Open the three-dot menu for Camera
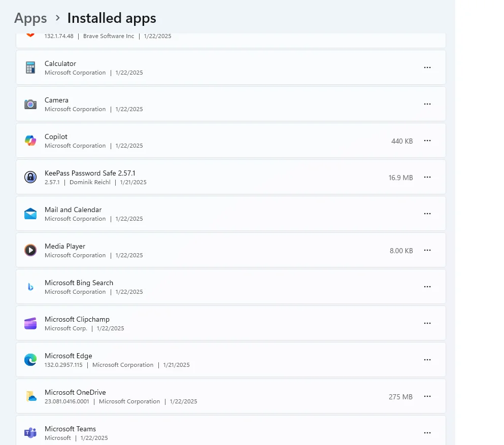 [427, 104]
